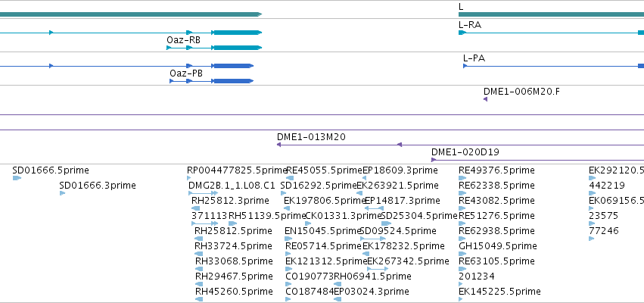Click the EN15045.5prime EST label
Image resolution: width=644 pixels, height=303 pixels.
click(323, 230)
